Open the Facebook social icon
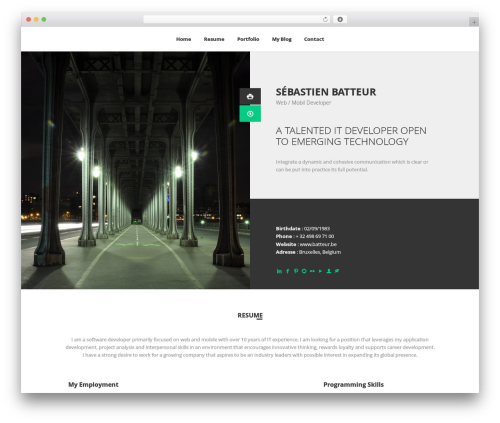The image size is (500, 423). click(x=288, y=271)
